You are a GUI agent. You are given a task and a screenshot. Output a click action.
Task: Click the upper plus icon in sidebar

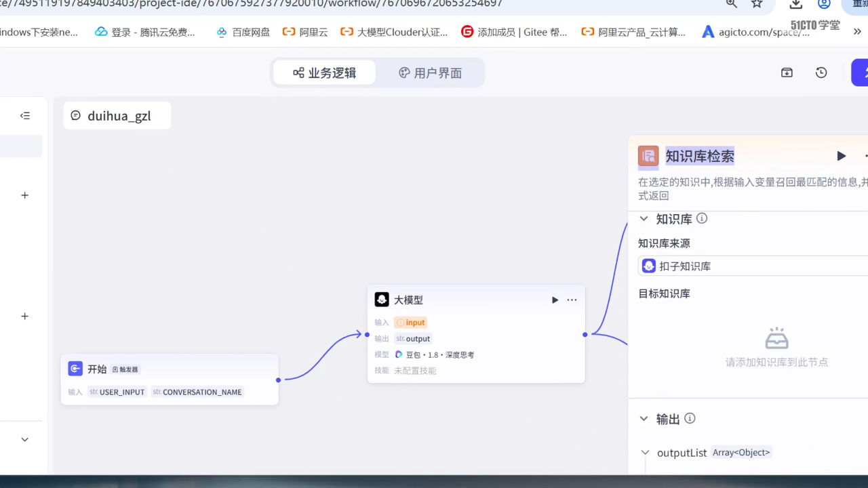tap(25, 195)
